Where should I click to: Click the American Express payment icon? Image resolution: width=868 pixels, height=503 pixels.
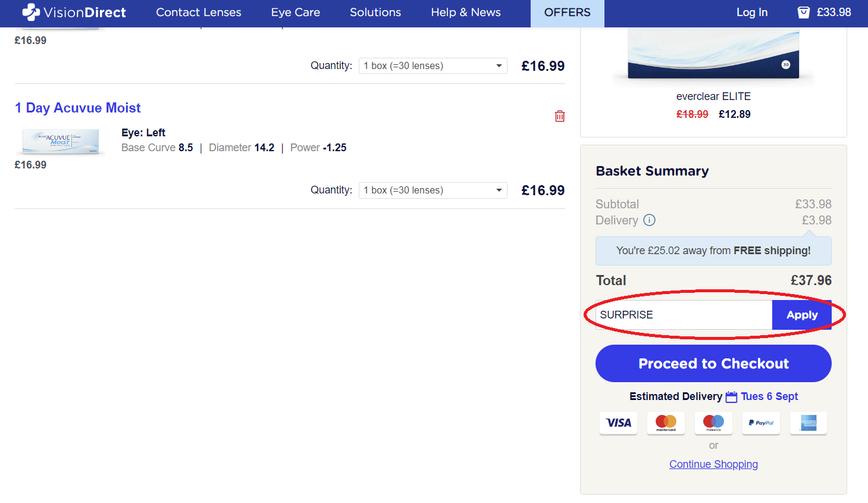809,423
